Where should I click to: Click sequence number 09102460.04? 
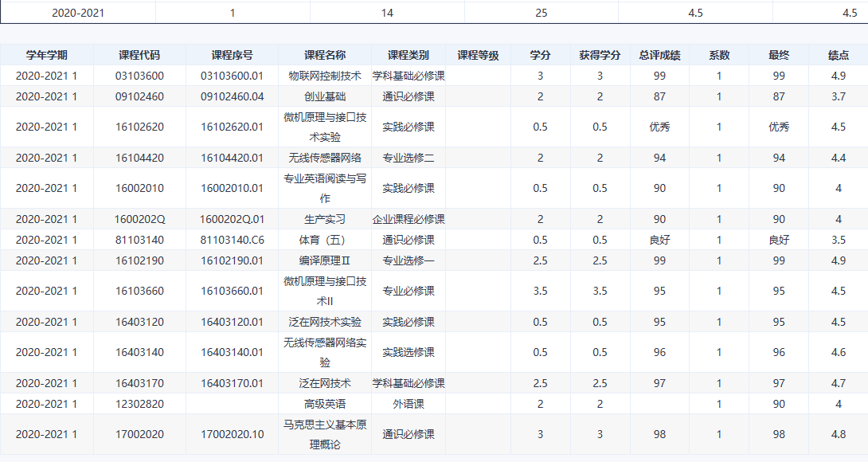pos(232,96)
